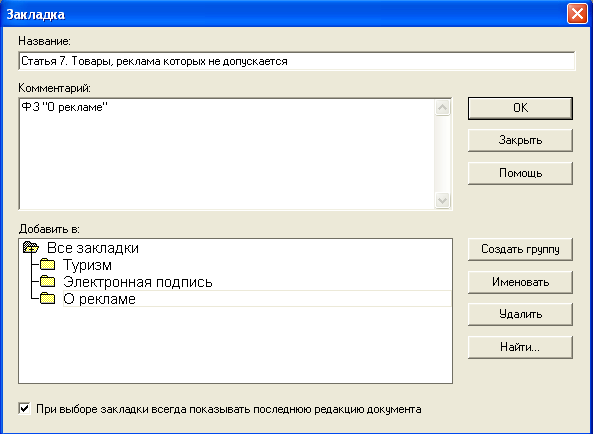Click folder icon beside О рекламе
This screenshot has width=593, height=434.
click(48, 298)
